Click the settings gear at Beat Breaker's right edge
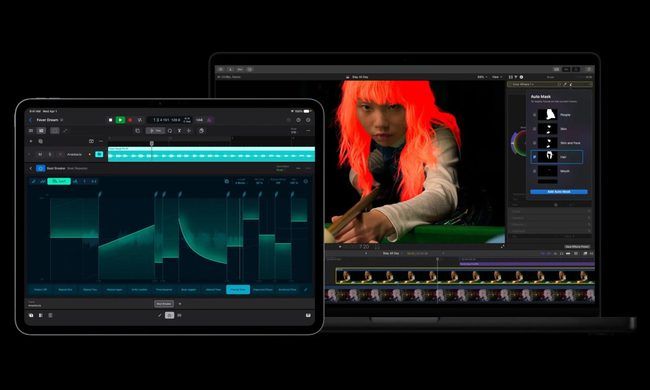This screenshot has width=650, height=390. coord(306,181)
